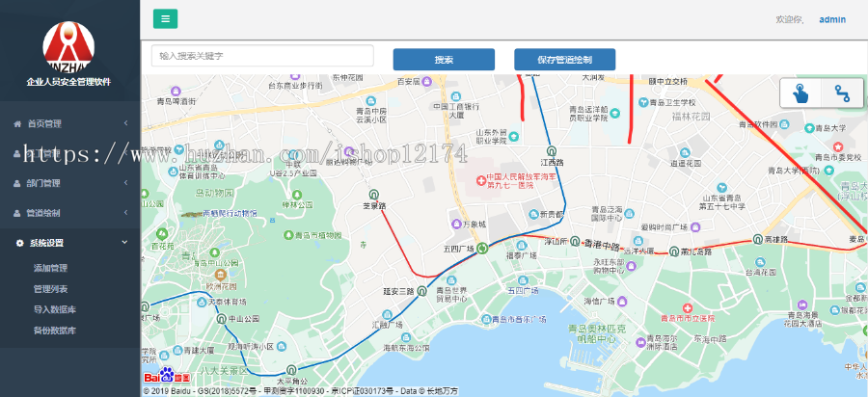Click the user icon beside 部门管理
Image resolution: width=868 pixels, height=397 pixels.
(16, 183)
